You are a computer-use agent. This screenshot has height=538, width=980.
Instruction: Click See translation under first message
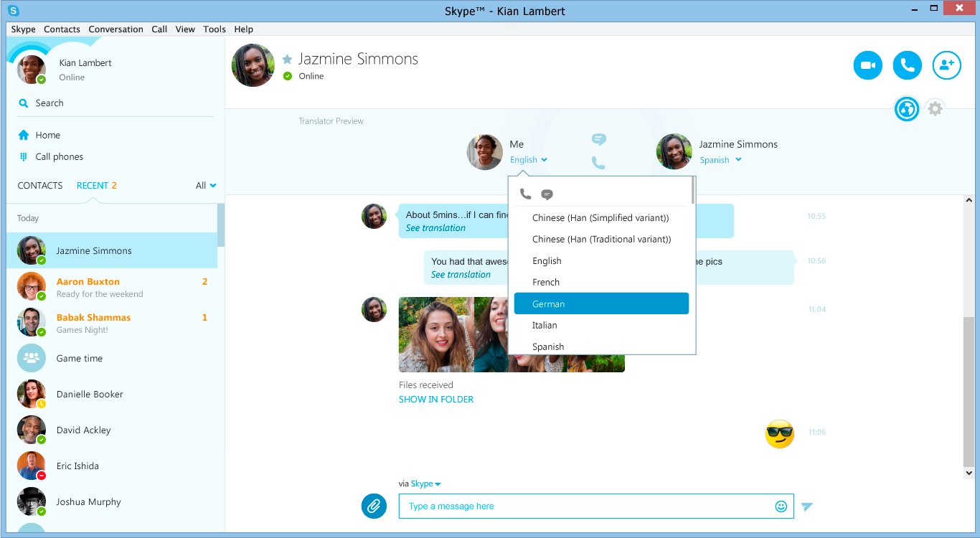point(435,228)
